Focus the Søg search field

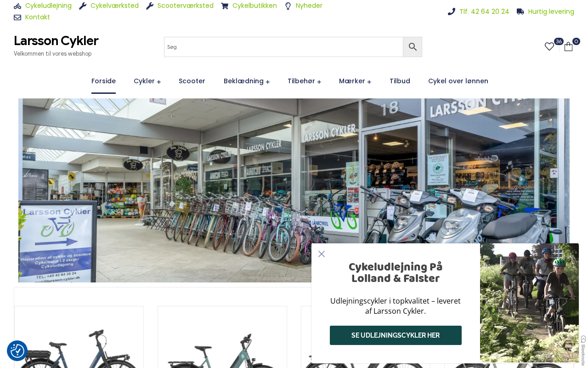coord(283,47)
